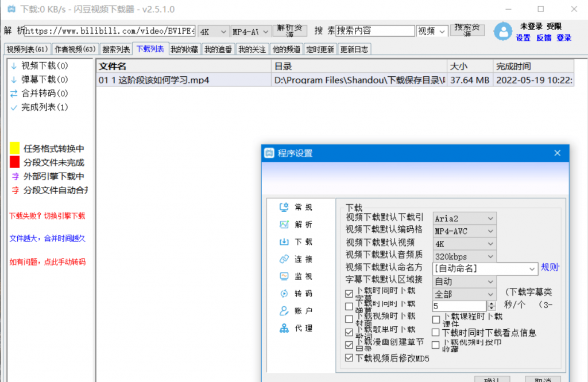Switch to the 视频列表(61) tab

[x=28, y=49]
